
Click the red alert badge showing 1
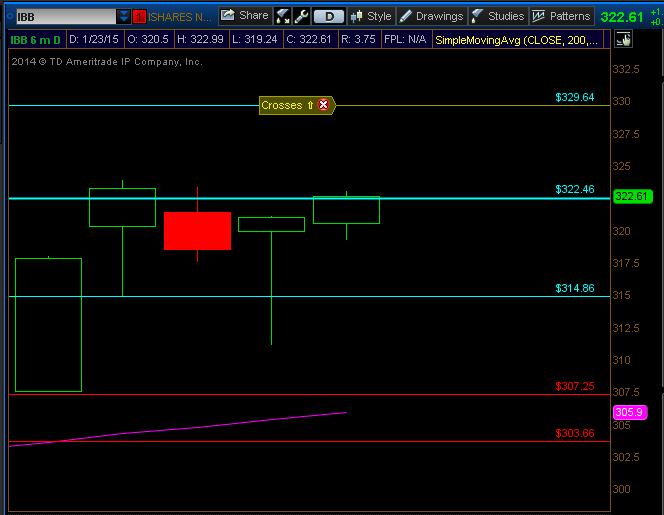[x=139, y=17]
